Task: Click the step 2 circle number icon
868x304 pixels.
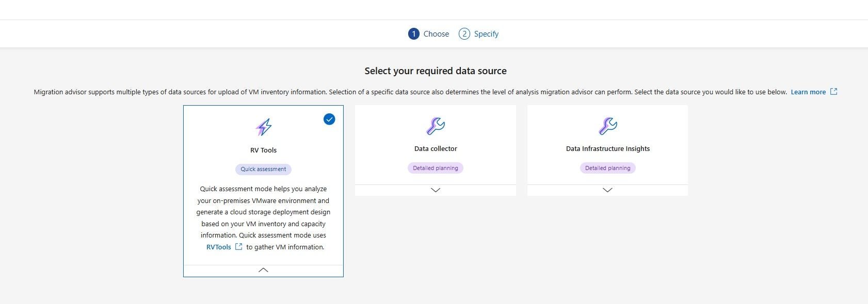Action: tap(464, 34)
